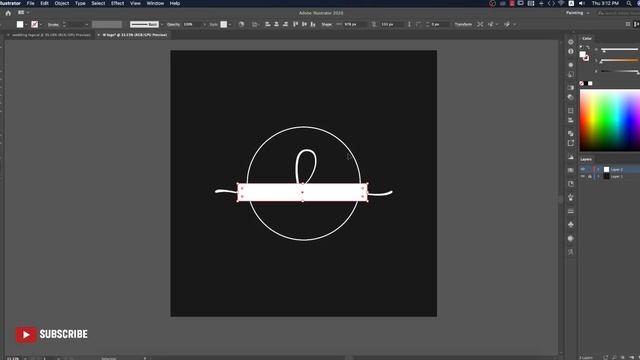Click the Shape properties link
The height and width of the screenshot is (360, 640).
point(327,24)
